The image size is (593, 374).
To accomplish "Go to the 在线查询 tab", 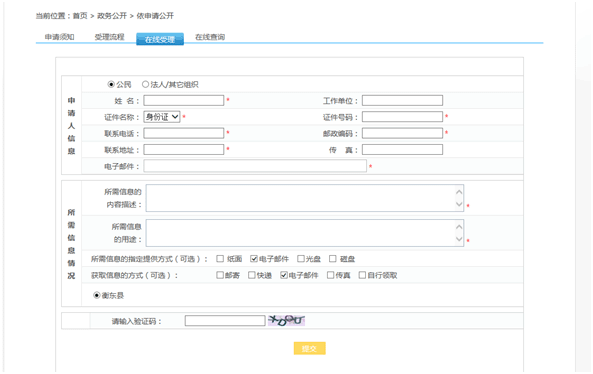I will point(210,37).
